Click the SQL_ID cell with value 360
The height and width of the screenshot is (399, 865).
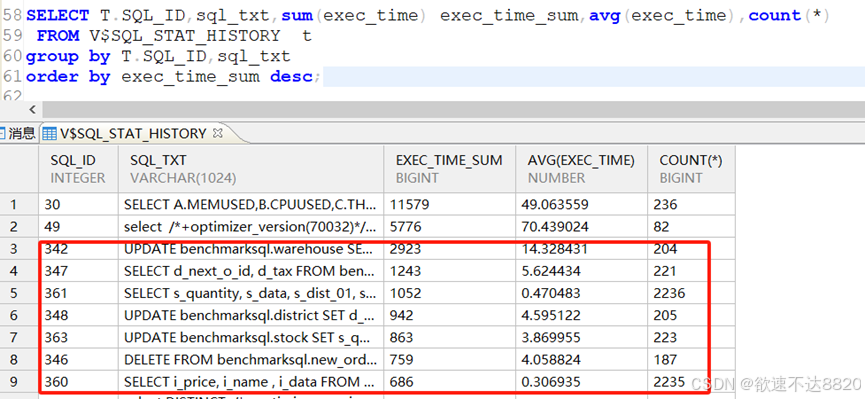78,381
